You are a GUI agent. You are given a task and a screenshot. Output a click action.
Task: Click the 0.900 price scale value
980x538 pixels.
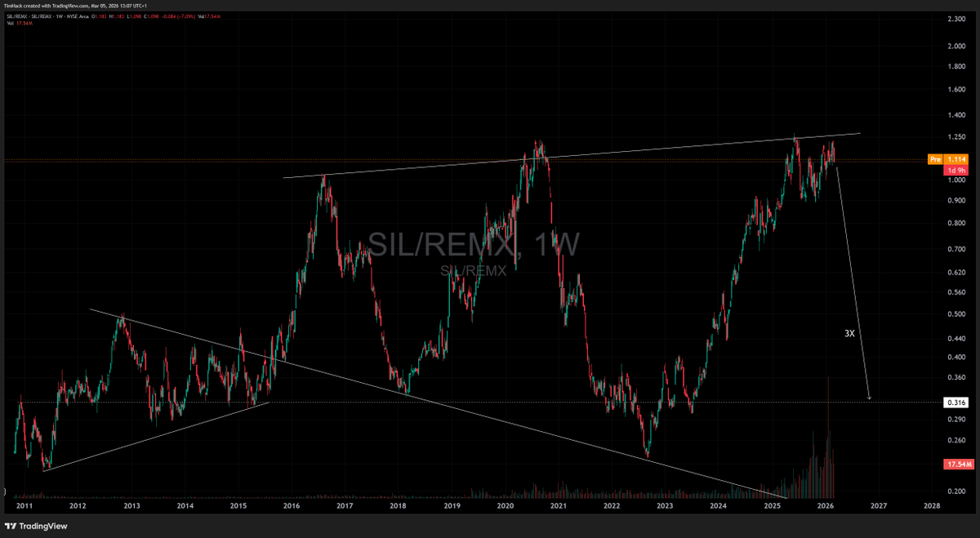tap(956, 200)
